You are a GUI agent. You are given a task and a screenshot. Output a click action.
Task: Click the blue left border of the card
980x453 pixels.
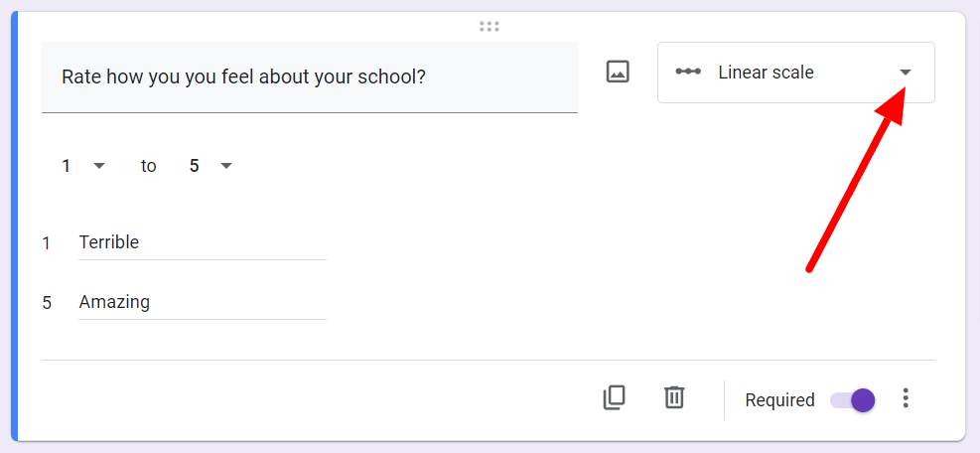tap(14, 226)
